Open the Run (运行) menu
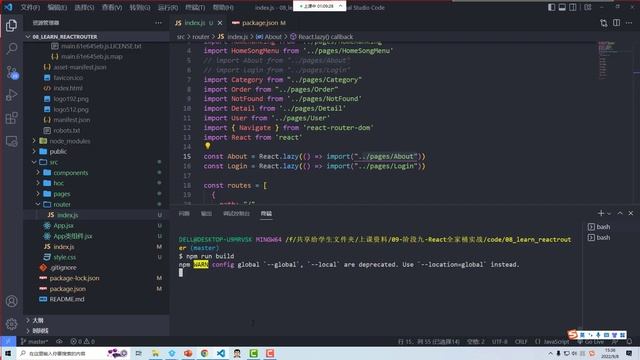The width and height of the screenshot is (640, 360). coord(168,7)
